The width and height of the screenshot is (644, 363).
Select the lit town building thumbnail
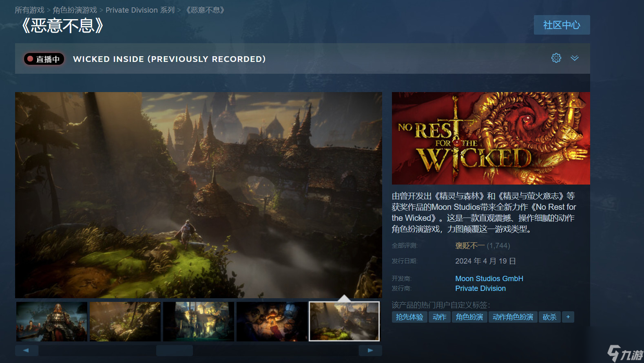(199, 321)
